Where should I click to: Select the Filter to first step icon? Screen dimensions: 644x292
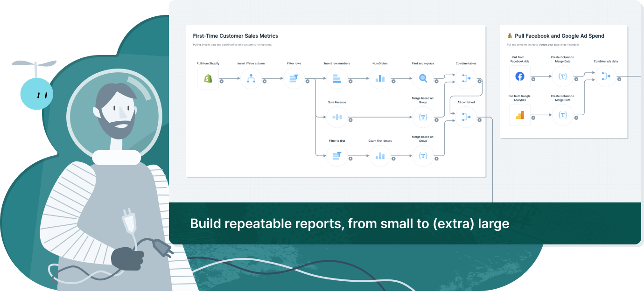pos(337,156)
